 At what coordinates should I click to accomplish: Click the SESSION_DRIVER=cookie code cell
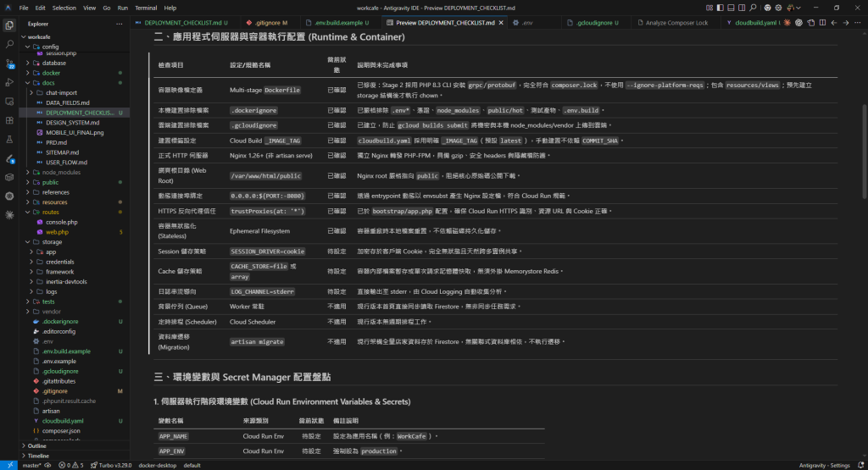point(267,251)
